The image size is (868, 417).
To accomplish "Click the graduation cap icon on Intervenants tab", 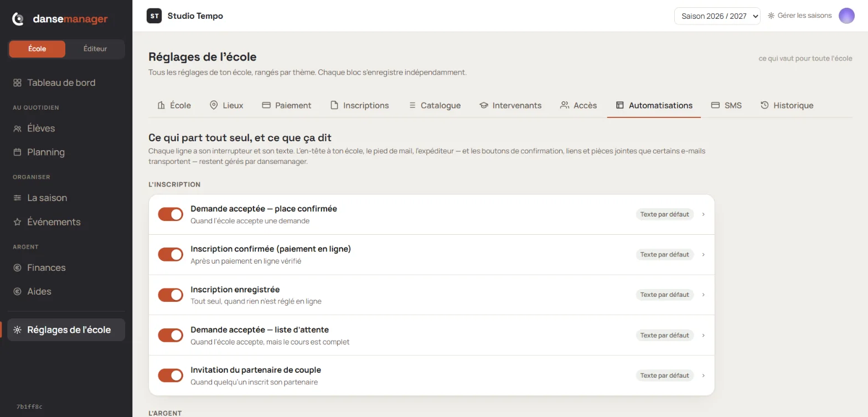I will (483, 105).
